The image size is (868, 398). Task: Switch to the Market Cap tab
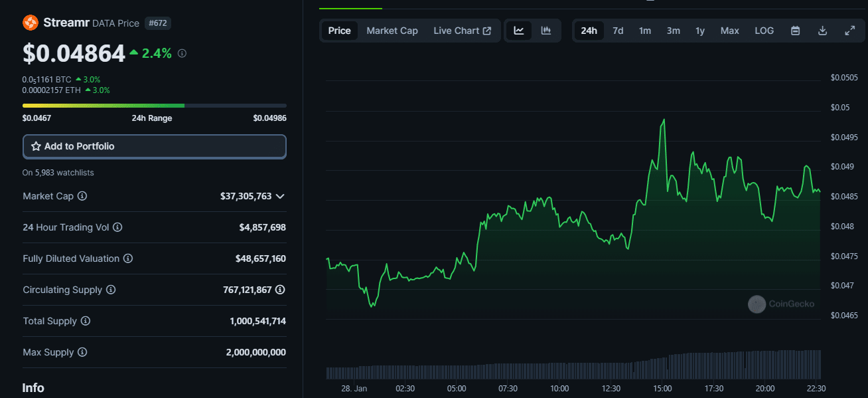(x=392, y=31)
